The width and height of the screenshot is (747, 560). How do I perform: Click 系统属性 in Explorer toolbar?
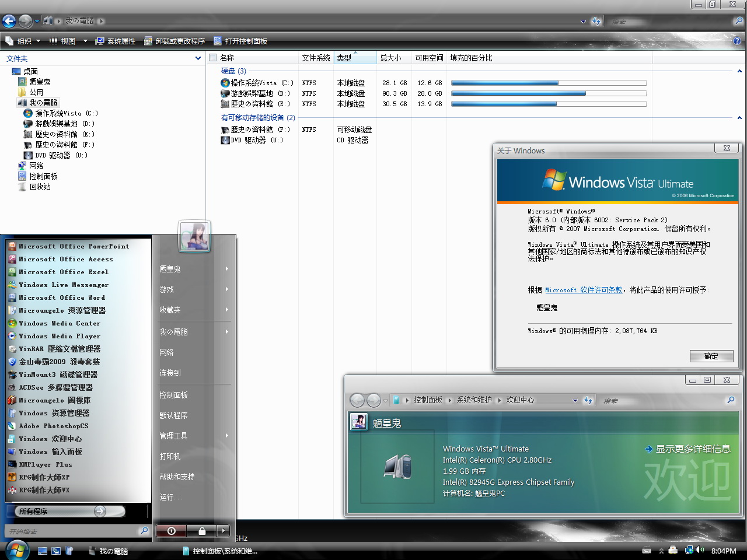pyautogui.click(x=115, y=41)
